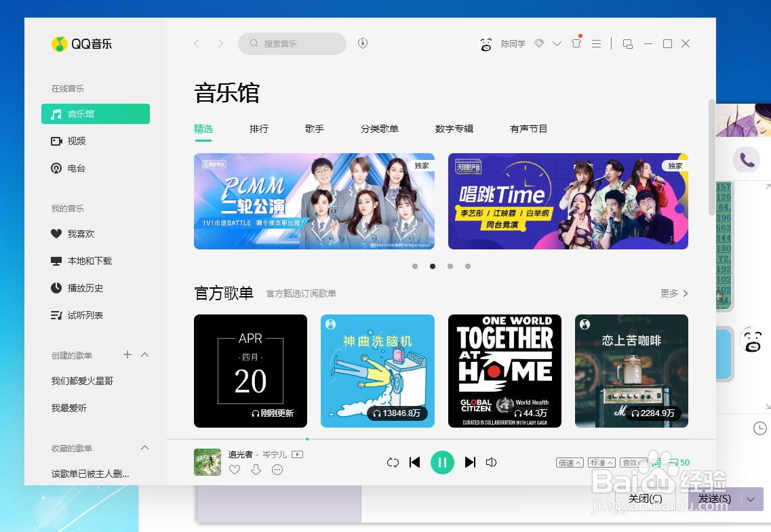Viewport: 771px width, 532px height.
Task: Open the 神曲洗脑机 playlist card
Action: coord(378,371)
